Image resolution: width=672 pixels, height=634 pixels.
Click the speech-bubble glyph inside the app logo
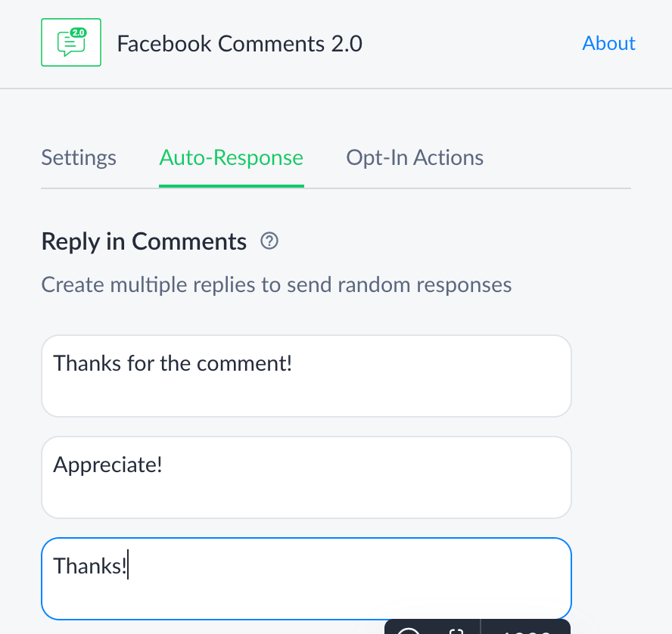(x=70, y=44)
